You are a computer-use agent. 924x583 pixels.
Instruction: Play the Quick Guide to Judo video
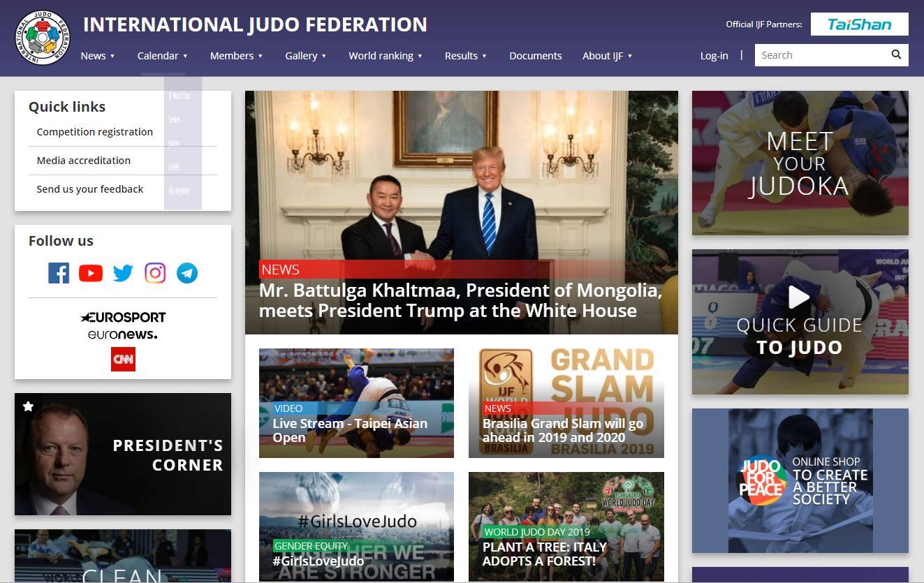click(x=799, y=297)
